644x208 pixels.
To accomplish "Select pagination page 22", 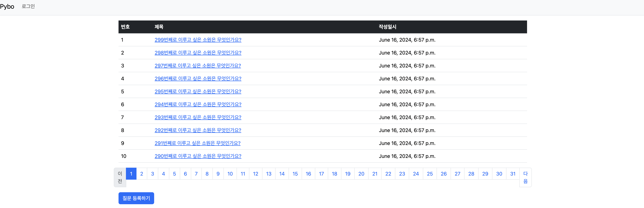I will 388,174.
